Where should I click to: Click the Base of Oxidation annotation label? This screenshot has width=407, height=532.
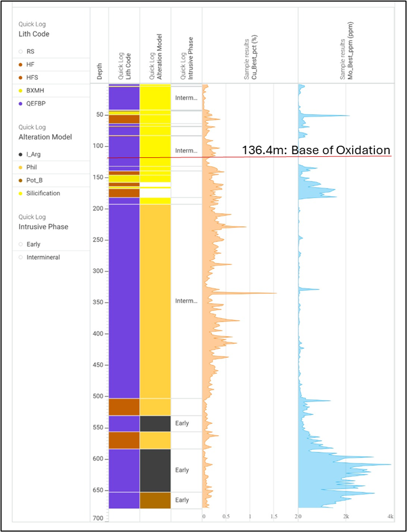[x=316, y=150]
